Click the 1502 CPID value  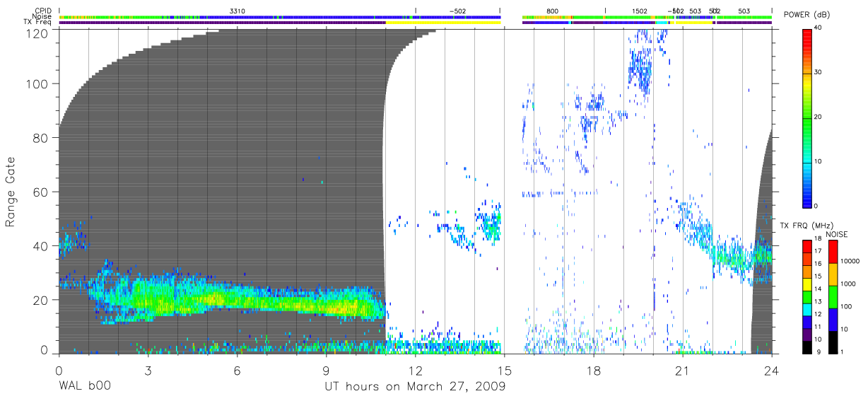coord(640,11)
